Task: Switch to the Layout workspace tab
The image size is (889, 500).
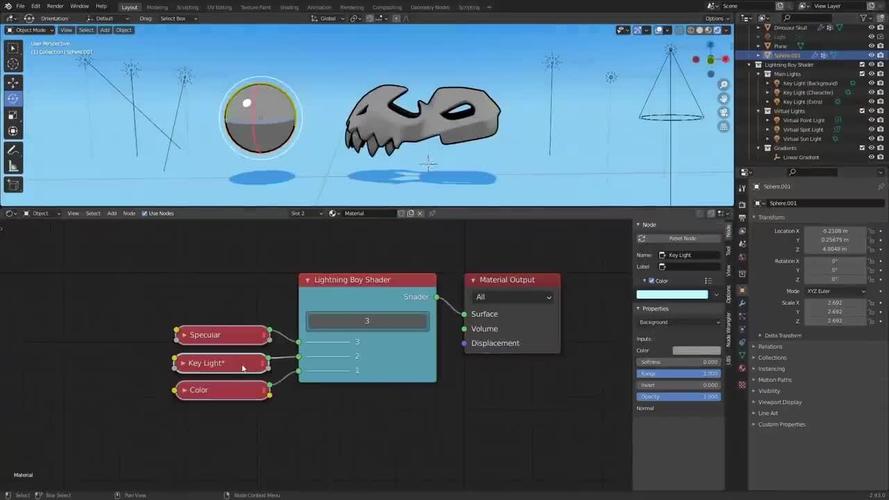Action: click(x=129, y=7)
